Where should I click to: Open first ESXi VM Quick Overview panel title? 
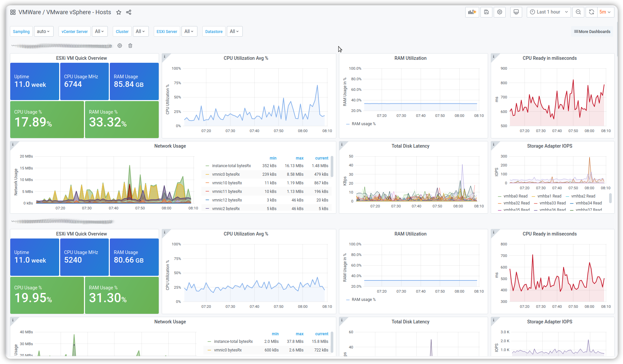point(81,58)
